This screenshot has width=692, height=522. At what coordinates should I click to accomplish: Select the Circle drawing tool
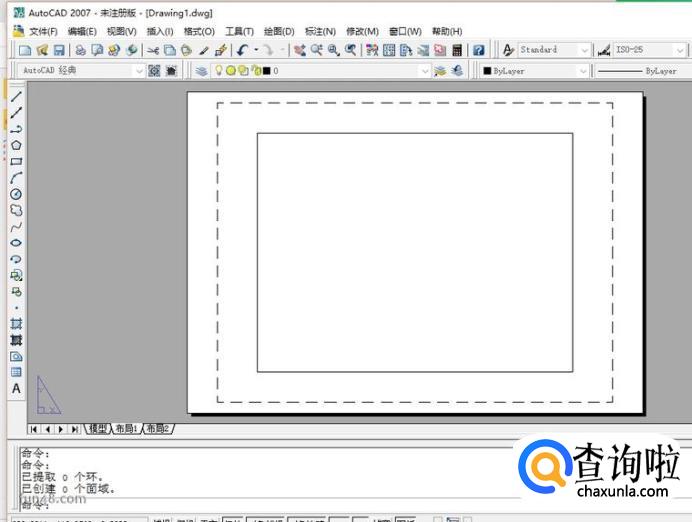coord(16,194)
